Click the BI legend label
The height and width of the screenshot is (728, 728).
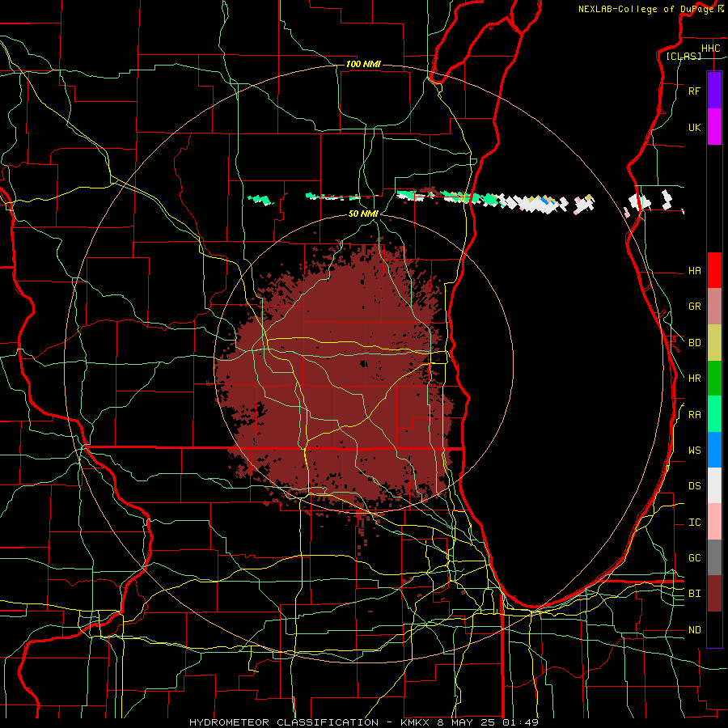[x=694, y=594]
